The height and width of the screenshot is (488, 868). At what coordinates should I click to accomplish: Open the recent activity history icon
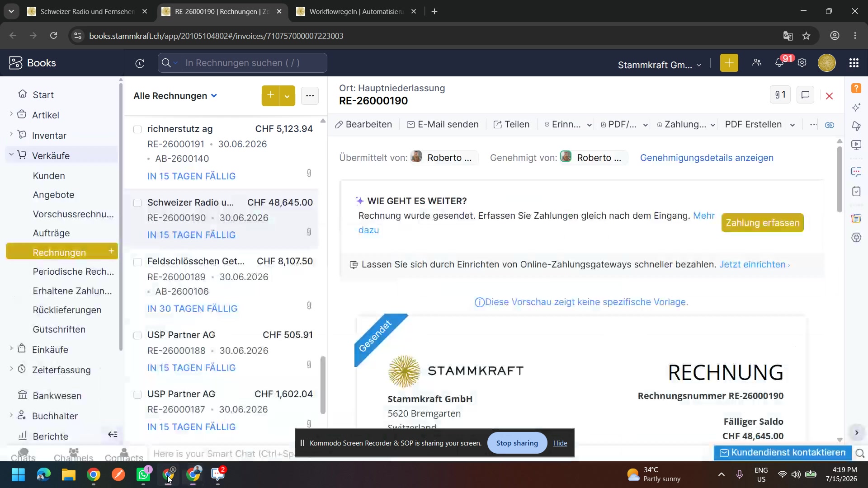click(x=140, y=63)
